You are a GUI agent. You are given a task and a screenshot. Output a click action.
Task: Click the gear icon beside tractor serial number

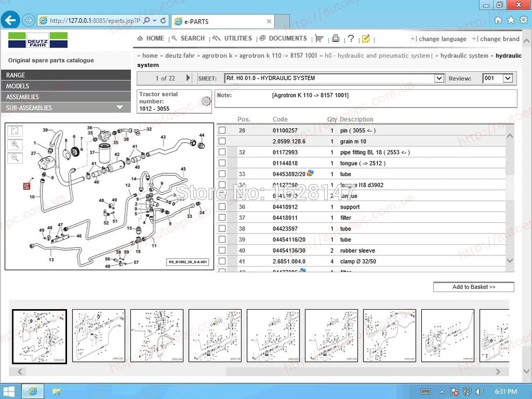(x=206, y=101)
